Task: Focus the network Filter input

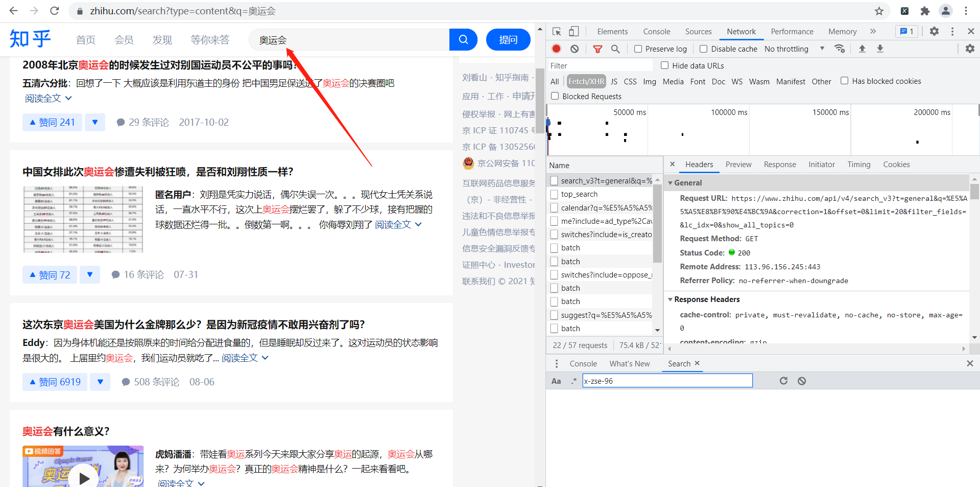Action: click(600, 65)
